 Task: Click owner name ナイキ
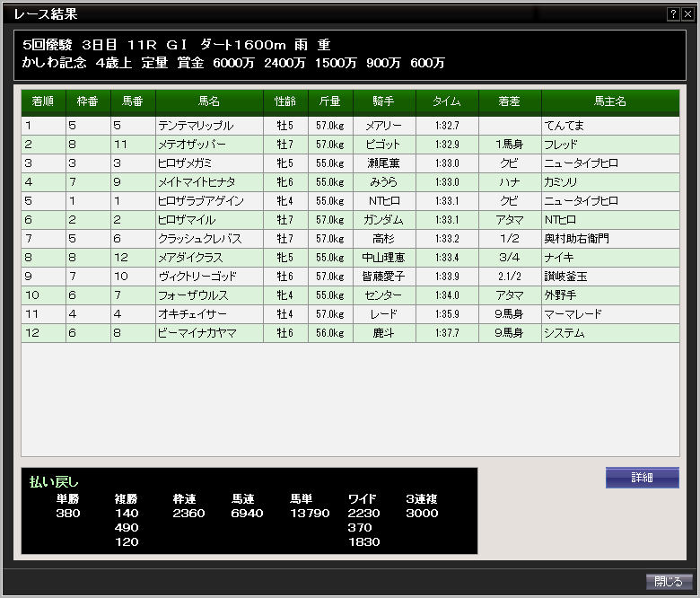point(559,258)
